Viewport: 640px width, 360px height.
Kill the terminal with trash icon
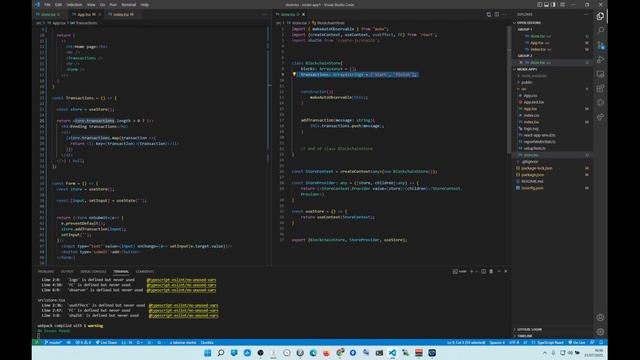pos(491,271)
